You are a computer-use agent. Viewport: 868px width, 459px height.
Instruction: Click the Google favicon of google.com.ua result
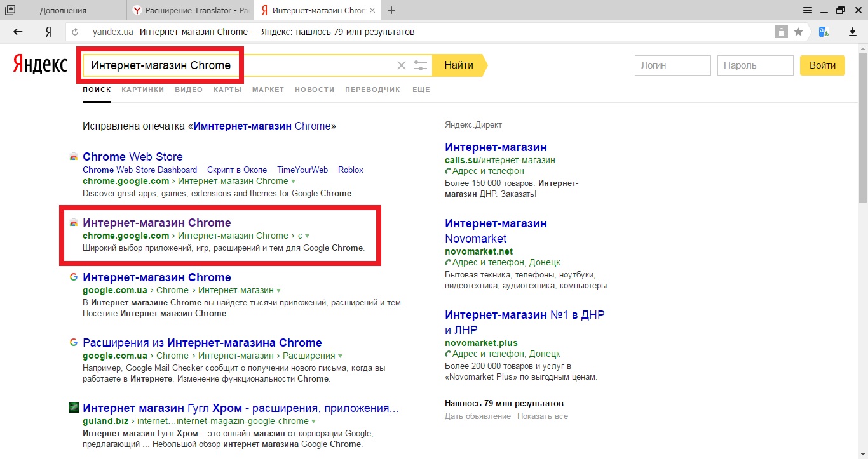[74, 277]
